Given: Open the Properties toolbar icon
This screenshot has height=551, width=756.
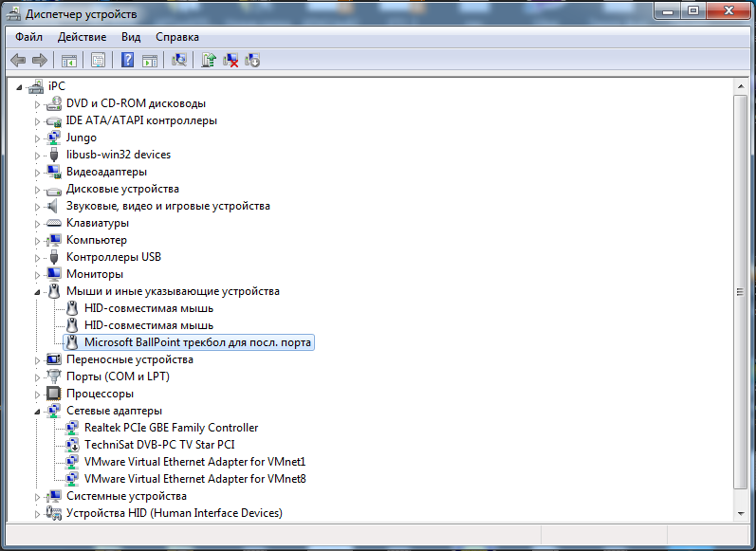Looking at the screenshot, I should [98, 61].
